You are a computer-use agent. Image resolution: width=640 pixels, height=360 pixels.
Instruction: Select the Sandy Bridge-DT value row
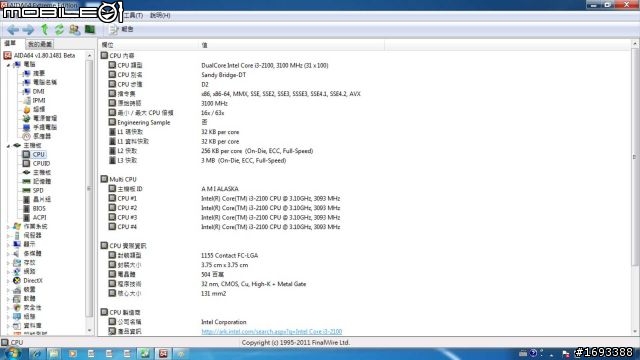pyautogui.click(x=224, y=75)
